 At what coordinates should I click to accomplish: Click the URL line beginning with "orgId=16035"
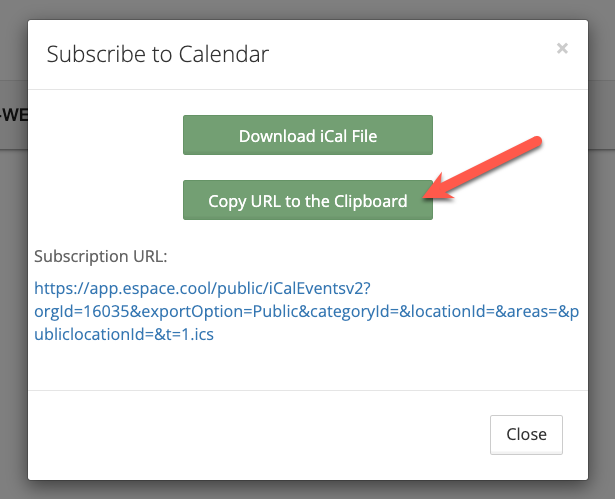[300, 312]
